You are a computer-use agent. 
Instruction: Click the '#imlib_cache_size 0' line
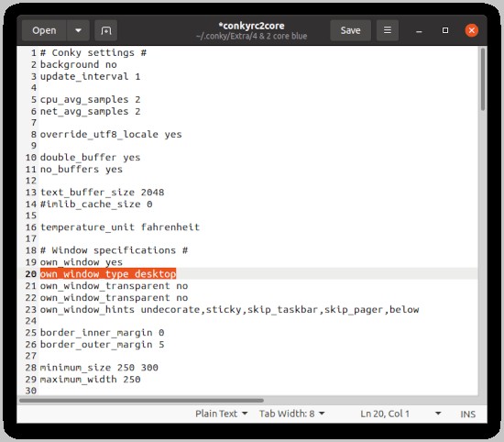pos(96,204)
